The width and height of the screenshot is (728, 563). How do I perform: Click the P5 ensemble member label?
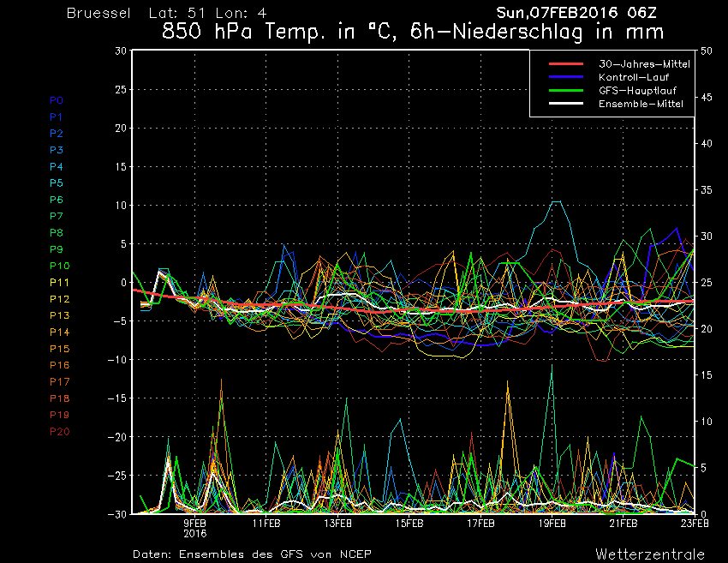pos(57,183)
